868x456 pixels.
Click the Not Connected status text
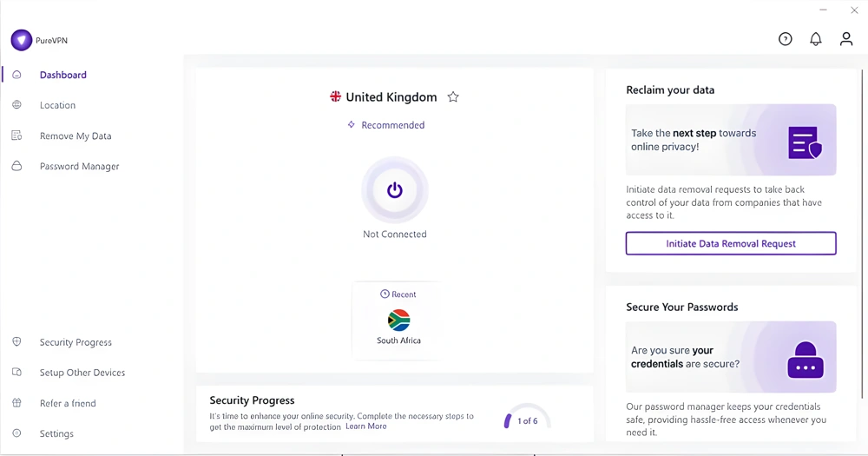tap(395, 234)
